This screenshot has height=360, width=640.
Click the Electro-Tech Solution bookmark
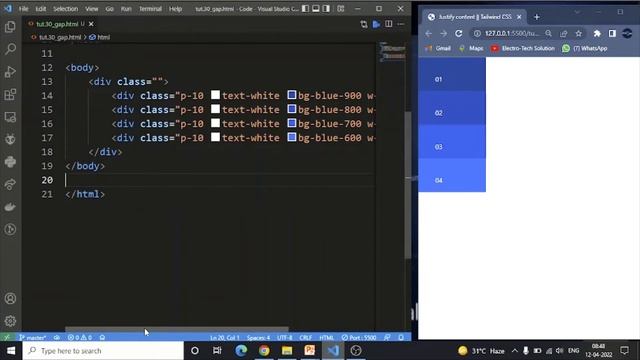523,48
